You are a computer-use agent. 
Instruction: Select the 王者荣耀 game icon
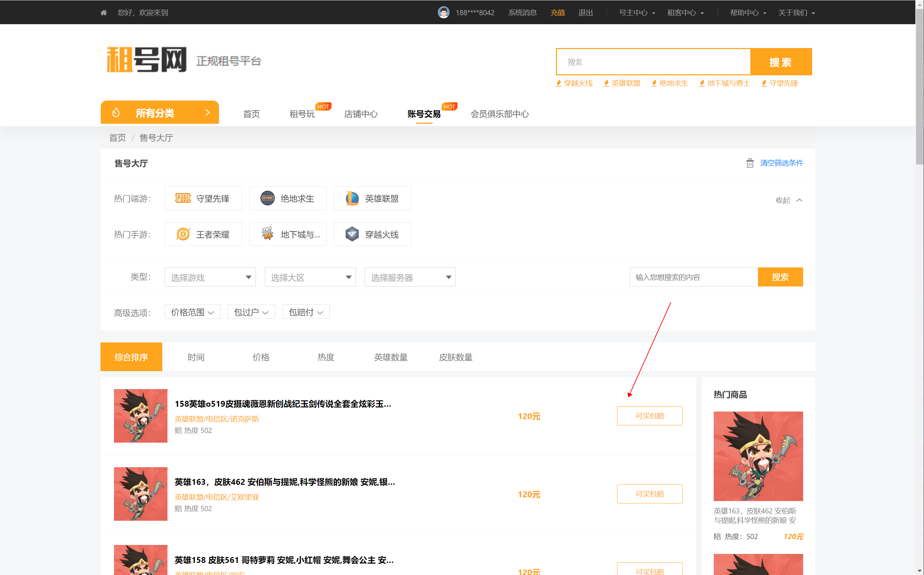coord(183,234)
